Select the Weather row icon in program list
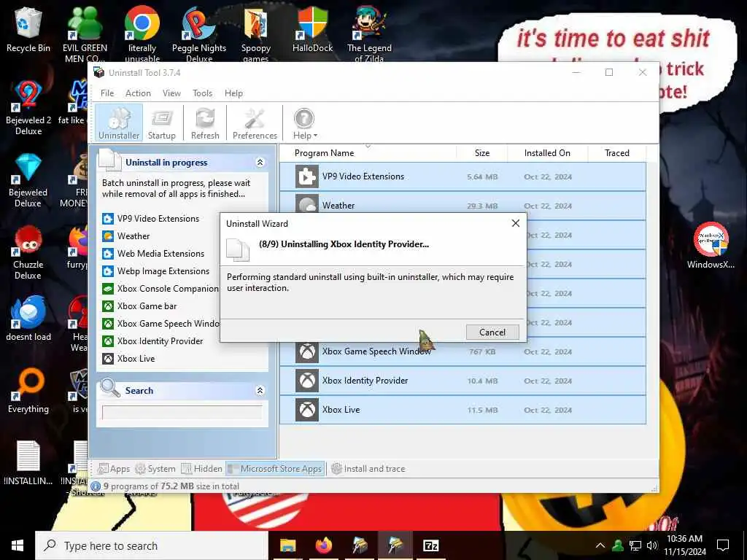 click(307, 204)
